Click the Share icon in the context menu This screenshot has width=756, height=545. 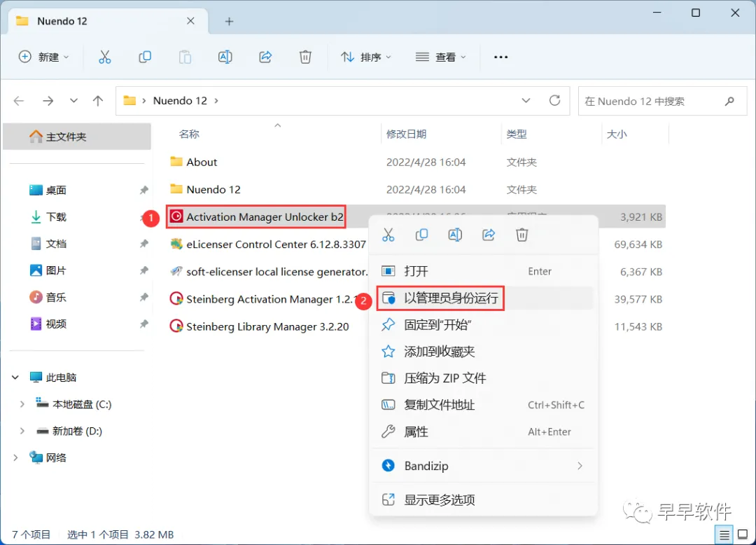coord(489,235)
